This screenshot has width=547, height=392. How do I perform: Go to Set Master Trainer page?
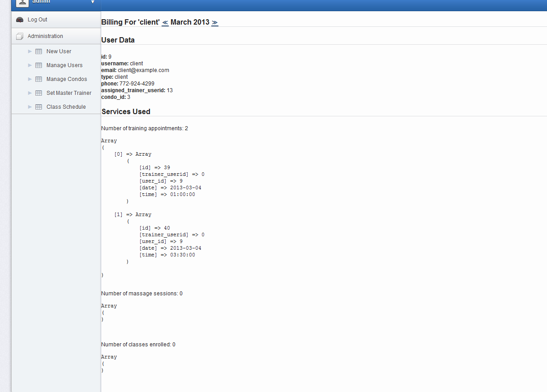[69, 93]
